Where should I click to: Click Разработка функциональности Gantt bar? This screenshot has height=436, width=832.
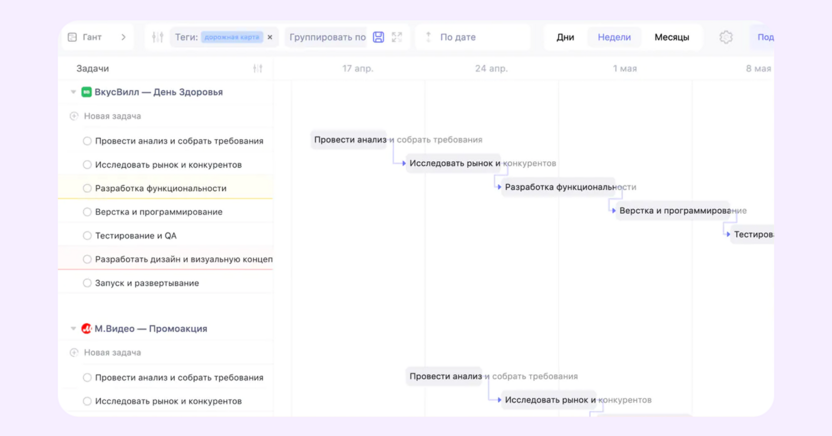coord(558,187)
